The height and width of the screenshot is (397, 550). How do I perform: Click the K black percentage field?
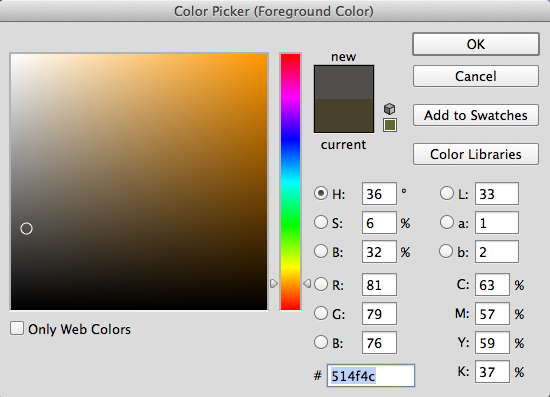[x=492, y=372]
